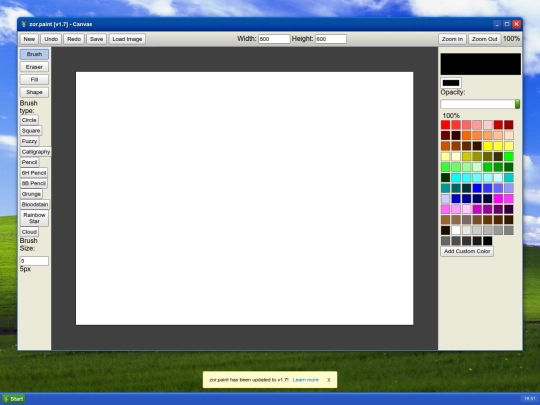Open the Load Image dialog
This screenshot has height=405, width=540.
[127, 39]
